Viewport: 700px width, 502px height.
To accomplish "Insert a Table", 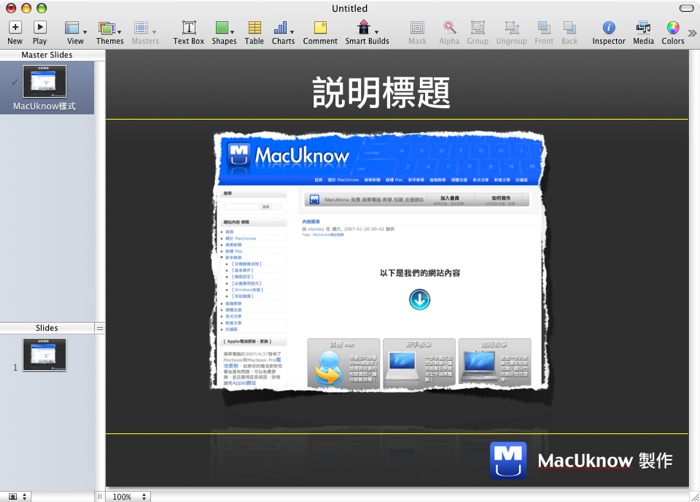I will tap(254, 33).
